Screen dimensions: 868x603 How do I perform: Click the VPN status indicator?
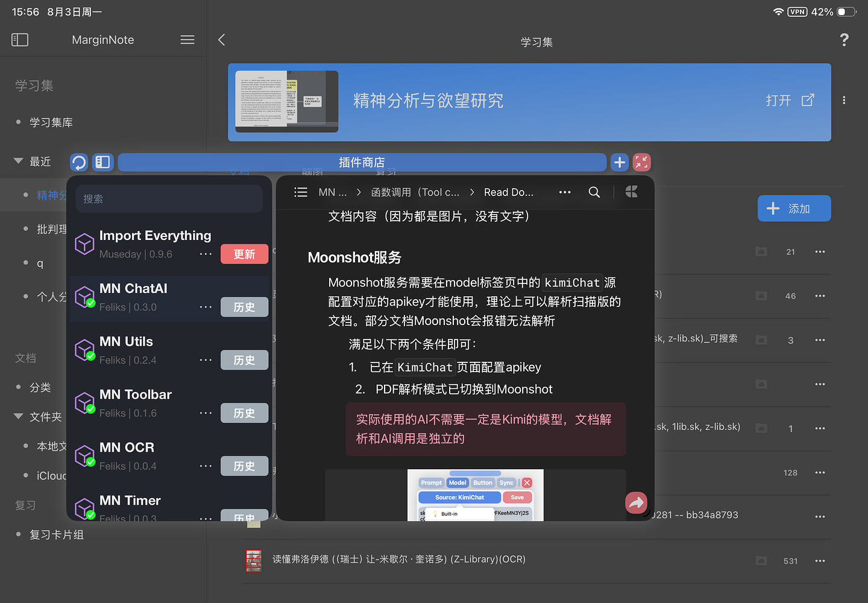click(797, 12)
